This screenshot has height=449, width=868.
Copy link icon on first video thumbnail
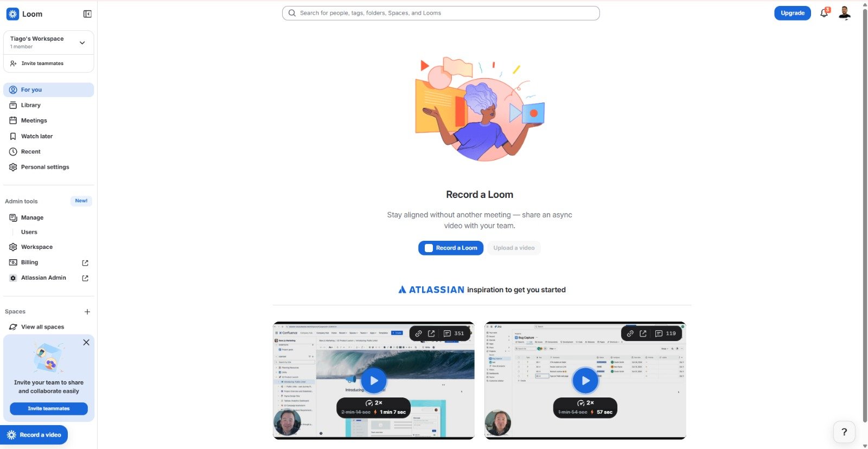(418, 333)
